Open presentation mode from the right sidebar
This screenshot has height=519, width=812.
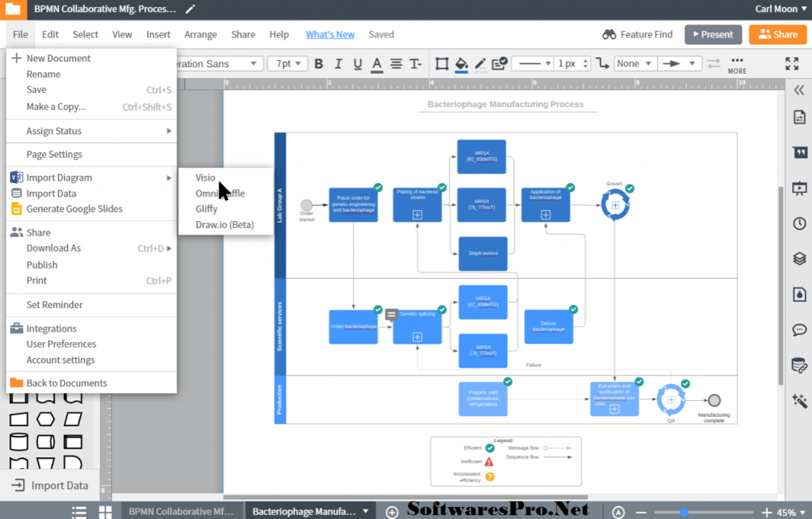(799, 188)
